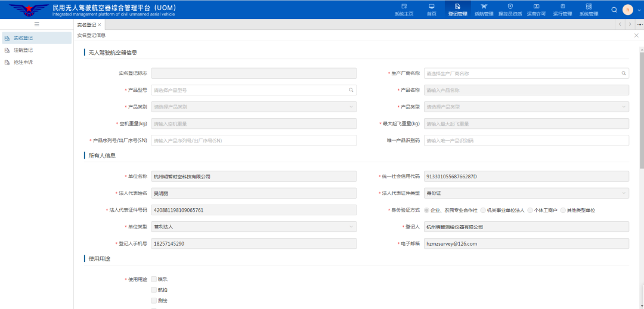Open 注销登记 in the sidebar

pos(36,50)
